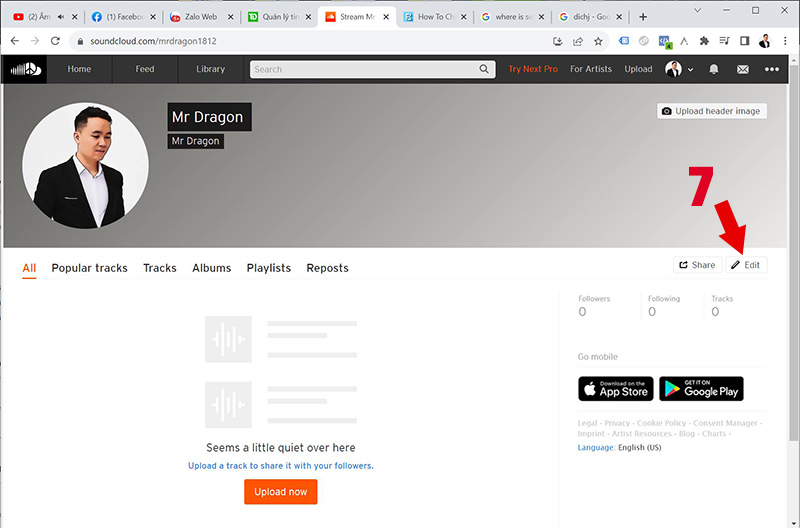800x528 pixels.
Task: Click the SoundCloud logo in header
Action: point(26,69)
